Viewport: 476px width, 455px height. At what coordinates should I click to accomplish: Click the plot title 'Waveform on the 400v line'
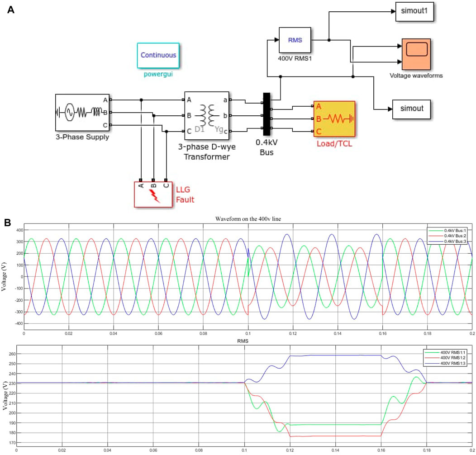(x=248, y=219)
